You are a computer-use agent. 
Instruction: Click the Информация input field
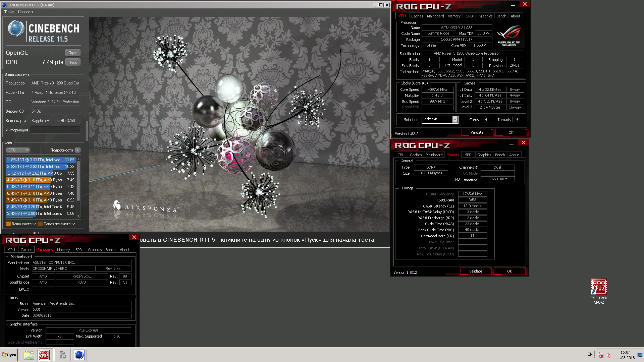(55, 130)
